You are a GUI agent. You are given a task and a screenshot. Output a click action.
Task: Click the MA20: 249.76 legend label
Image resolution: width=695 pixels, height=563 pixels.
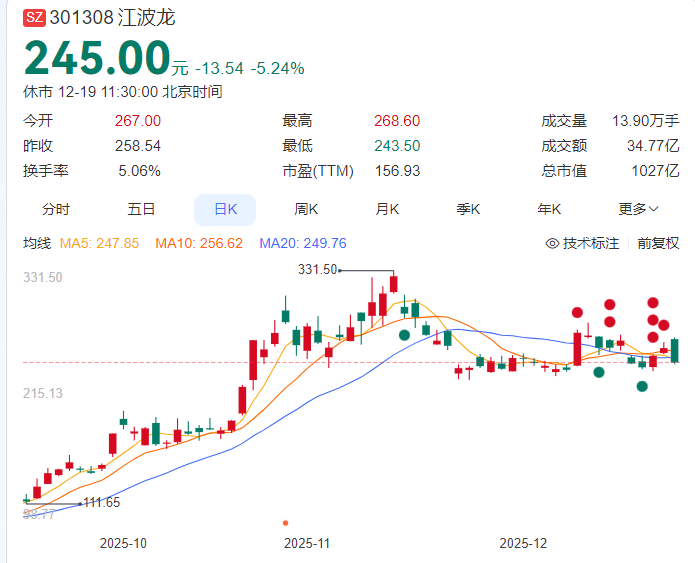[x=303, y=243]
